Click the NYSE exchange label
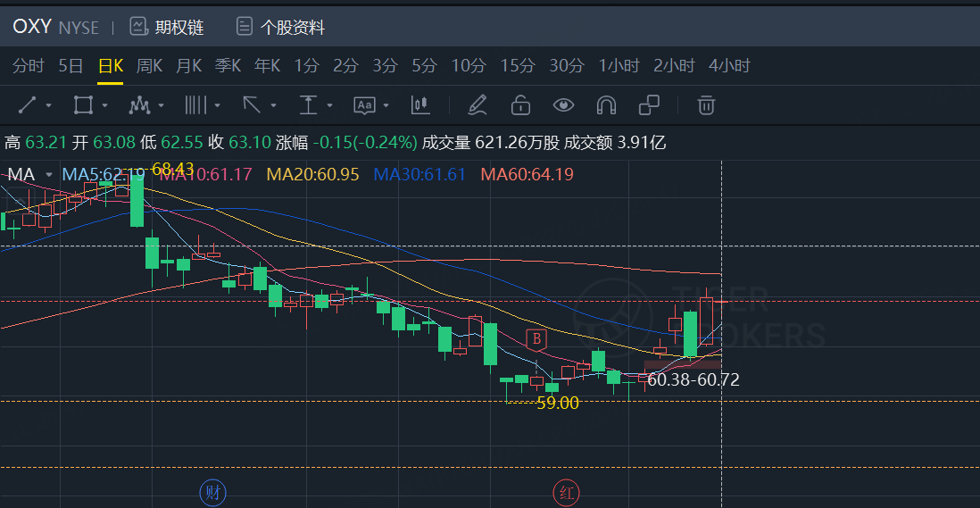The height and width of the screenshot is (508, 980). (79, 28)
